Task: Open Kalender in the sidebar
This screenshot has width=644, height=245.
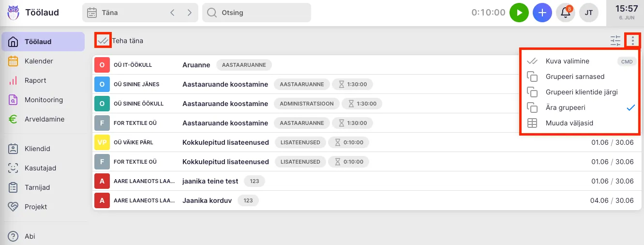Action: (39, 61)
